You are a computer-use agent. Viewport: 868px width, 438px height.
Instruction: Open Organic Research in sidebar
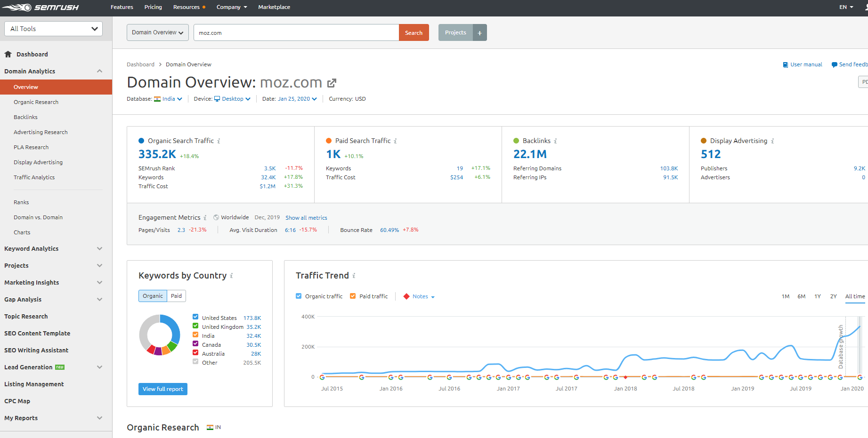(x=36, y=102)
